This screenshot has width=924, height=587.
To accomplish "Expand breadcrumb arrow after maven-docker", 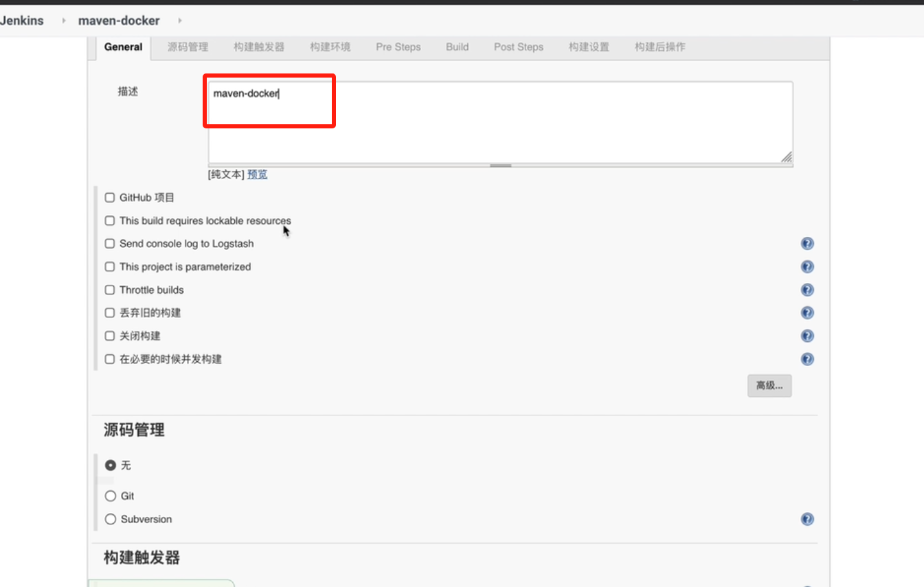I will click(180, 21).
